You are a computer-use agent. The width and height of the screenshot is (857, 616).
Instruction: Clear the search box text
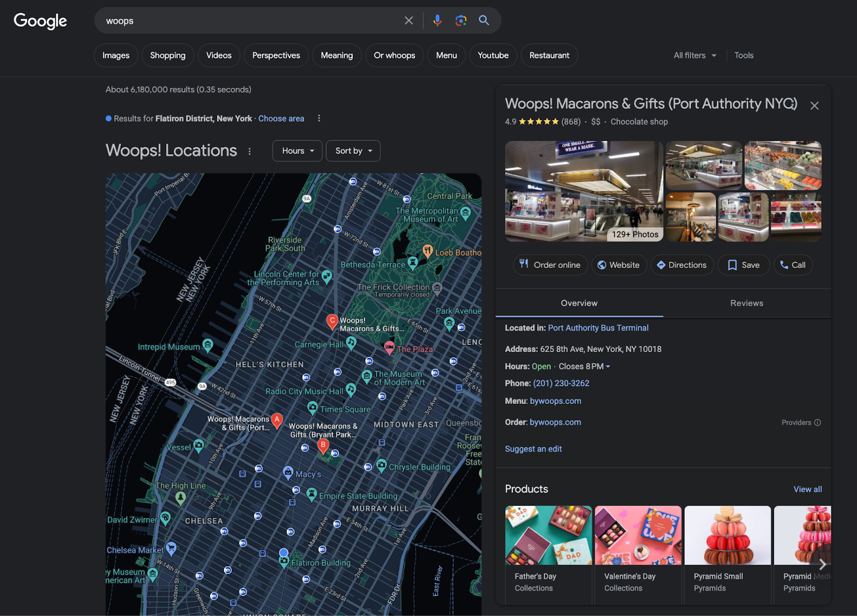coord(409,20)
